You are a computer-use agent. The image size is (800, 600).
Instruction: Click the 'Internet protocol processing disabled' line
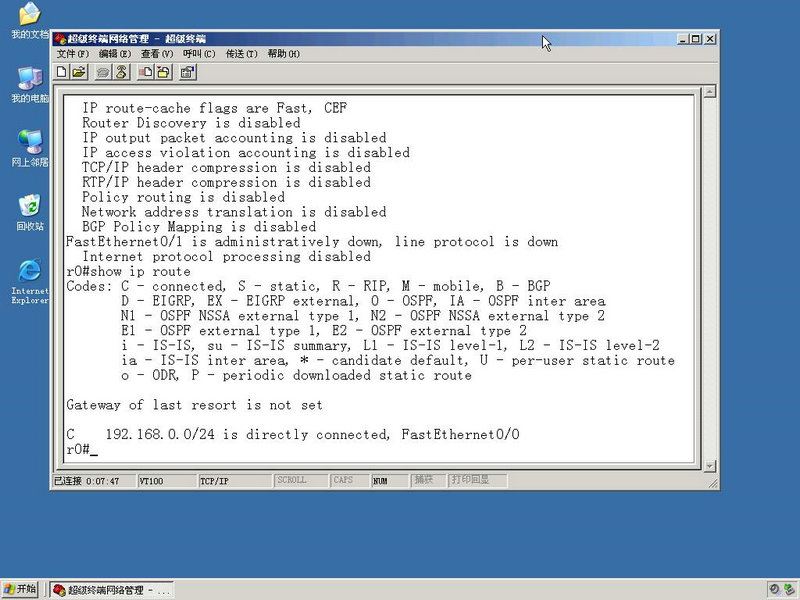click(x=227, y=257)
